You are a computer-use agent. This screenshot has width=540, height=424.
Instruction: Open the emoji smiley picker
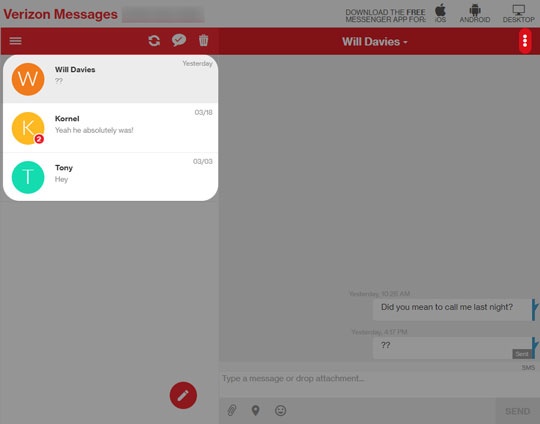tap(280, 410)
